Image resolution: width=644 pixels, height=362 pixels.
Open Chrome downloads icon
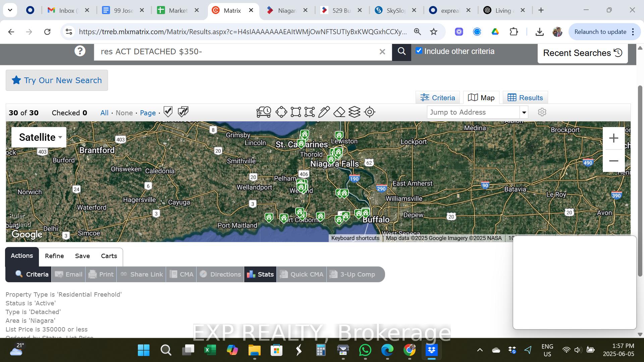pyautogui.click(x=539, y=32)
